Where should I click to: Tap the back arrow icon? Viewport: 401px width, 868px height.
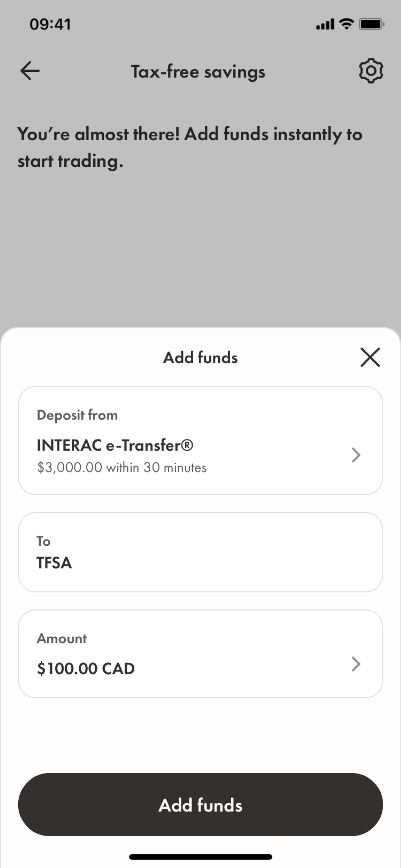coord(30,71)
